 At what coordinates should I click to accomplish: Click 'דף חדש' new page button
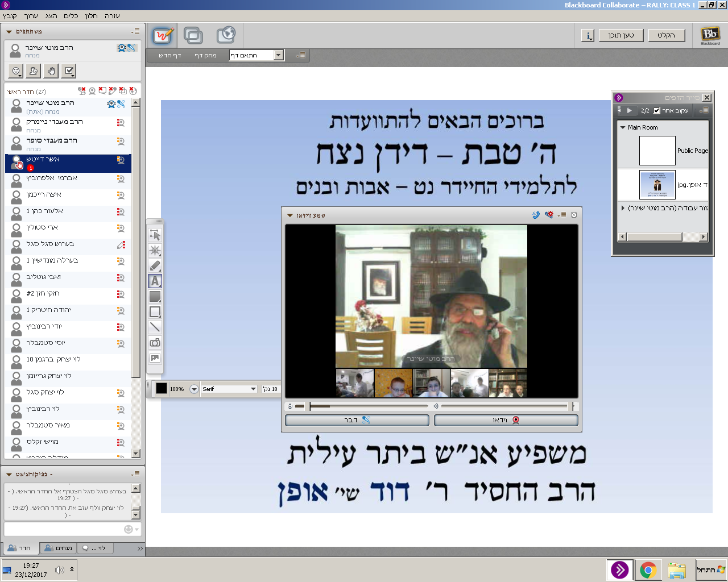pyautogui.click(x=169, y=55)
